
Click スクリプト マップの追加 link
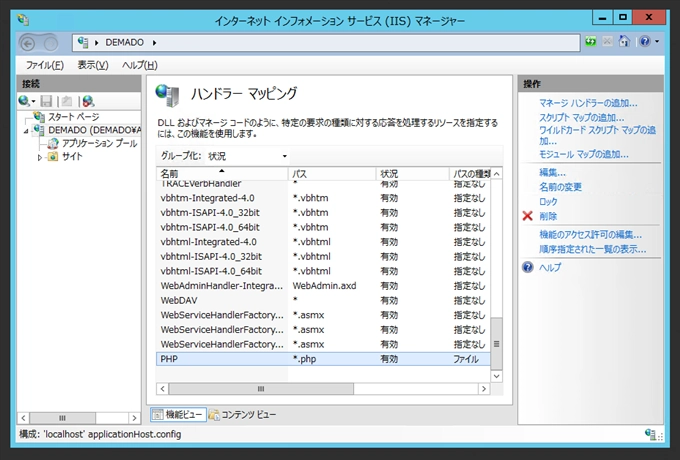582,117
